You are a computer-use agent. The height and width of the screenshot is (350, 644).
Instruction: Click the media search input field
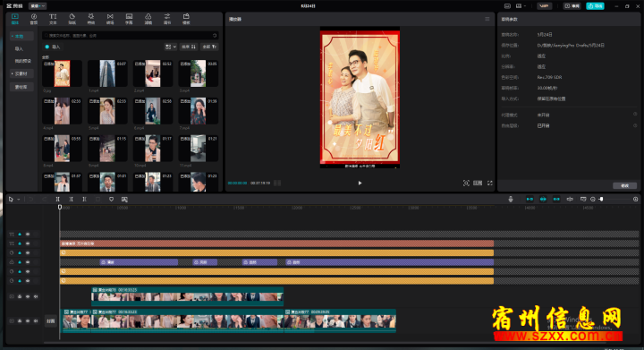[130, 36]
